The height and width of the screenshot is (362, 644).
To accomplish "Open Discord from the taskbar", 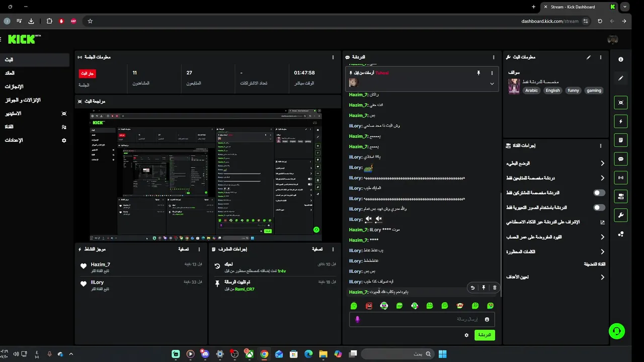I will (204, 354).
